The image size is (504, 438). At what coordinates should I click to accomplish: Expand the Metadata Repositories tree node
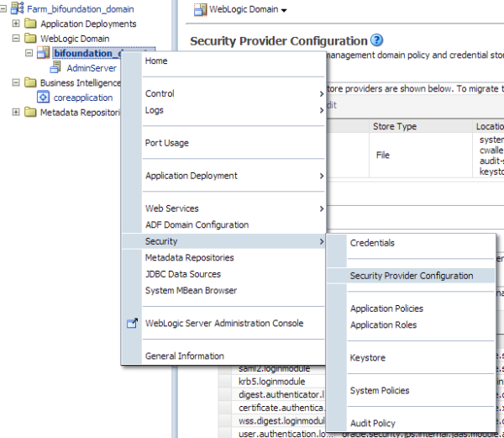[16, 112]
